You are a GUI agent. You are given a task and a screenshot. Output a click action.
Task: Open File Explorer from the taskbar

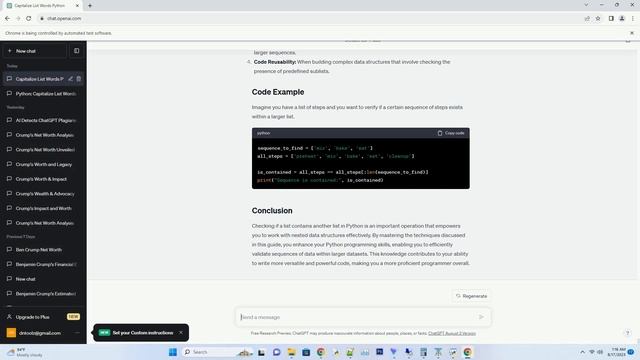click(x=291, y=352)
